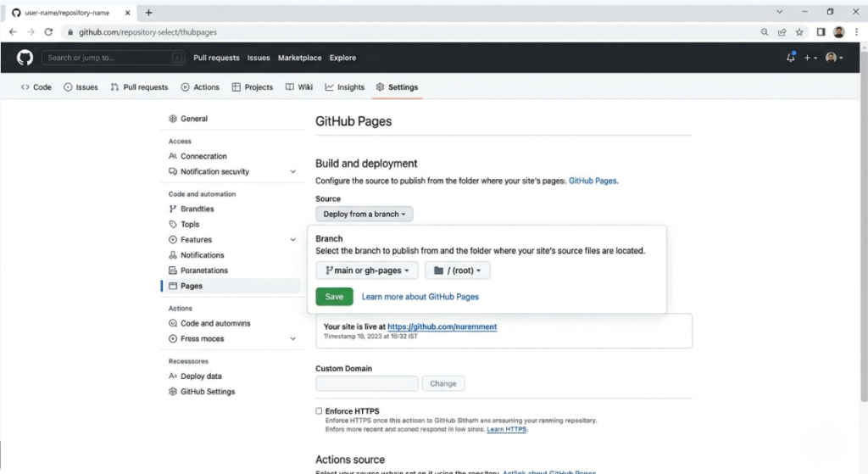868x474 pixels.
Task: Open the GitHub Pages link in description
Action: tap(593, 181)
